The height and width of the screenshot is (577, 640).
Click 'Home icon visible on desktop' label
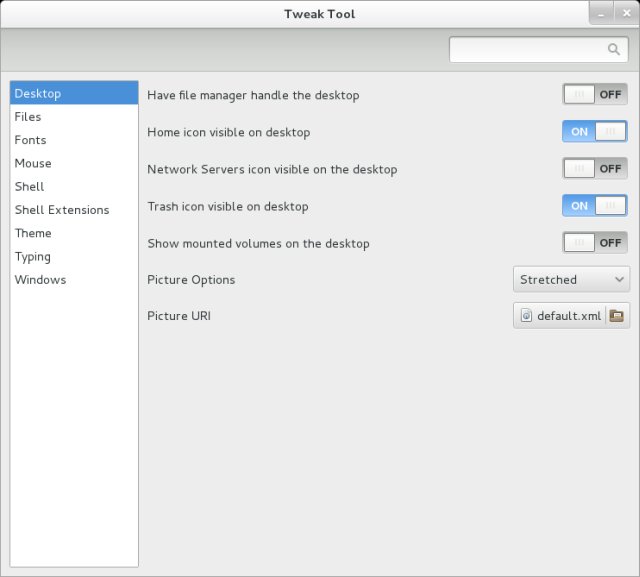pos(229,132)
